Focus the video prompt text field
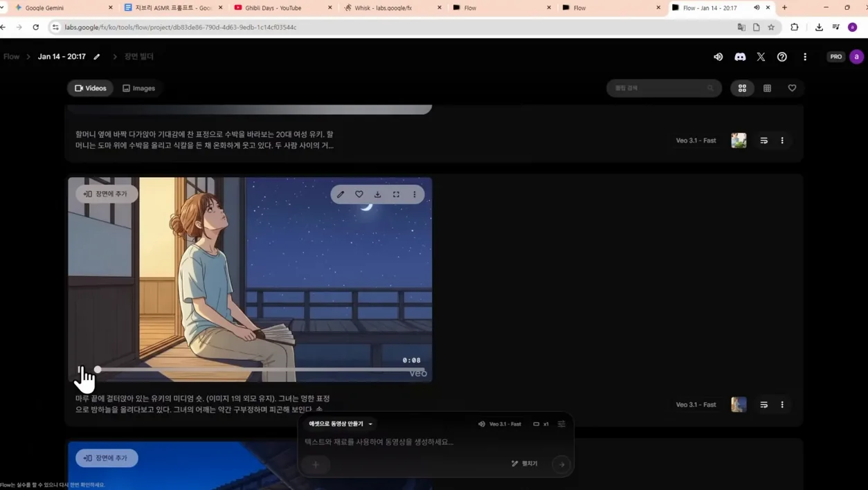868x490 pixels. pyautogui.click(x=435, y=442)
